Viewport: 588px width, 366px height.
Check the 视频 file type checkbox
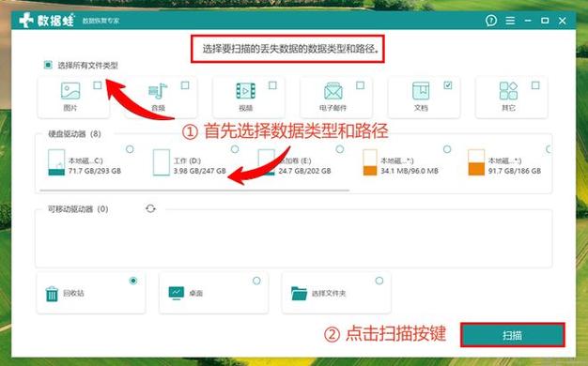click(x=272, y=85)
